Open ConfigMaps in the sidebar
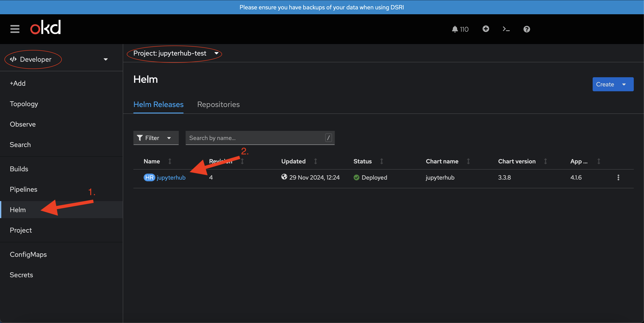644x323 pixels. coord(28,255)
